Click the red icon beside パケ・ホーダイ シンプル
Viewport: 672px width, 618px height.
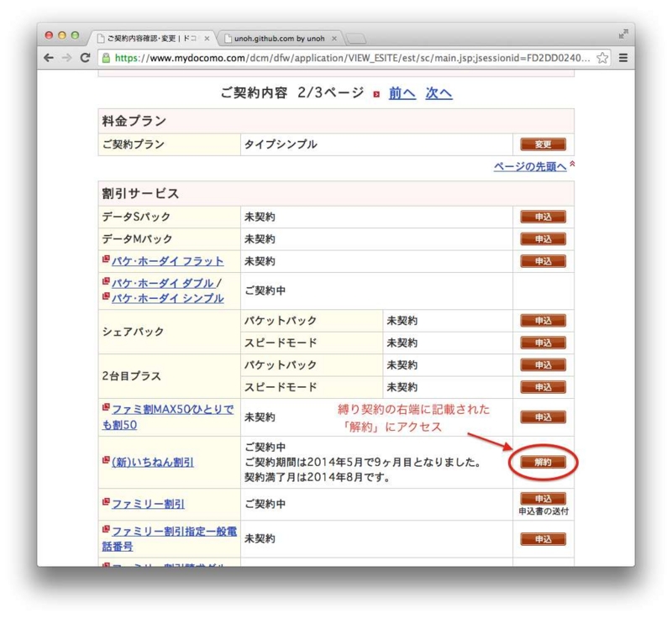coord(106,296)
